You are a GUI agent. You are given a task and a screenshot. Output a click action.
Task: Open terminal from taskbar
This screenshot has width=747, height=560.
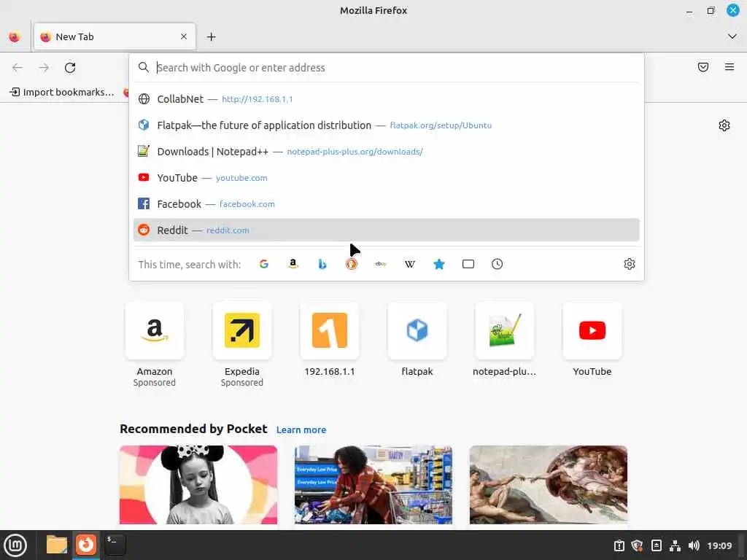click(x=115, y=545)
